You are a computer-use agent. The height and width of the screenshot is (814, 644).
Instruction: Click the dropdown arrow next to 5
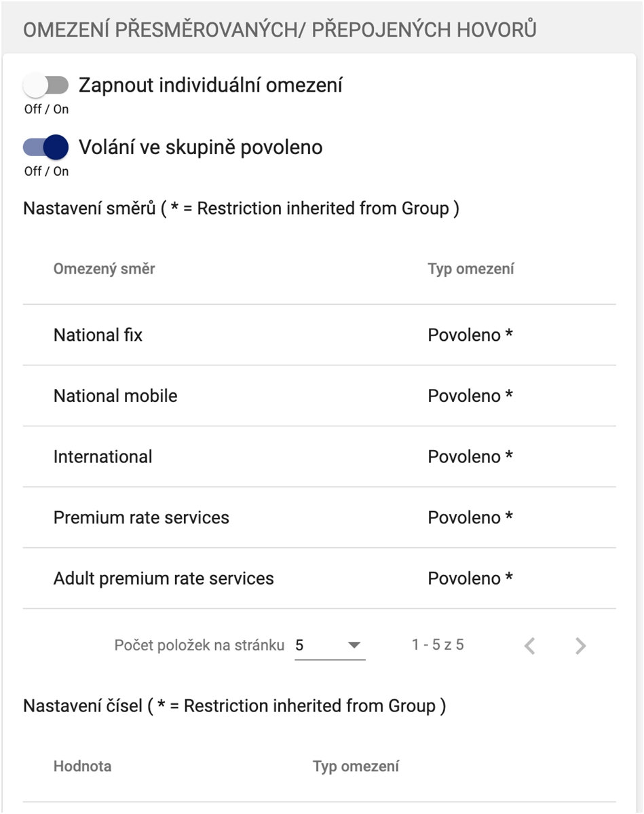[354, 645]
